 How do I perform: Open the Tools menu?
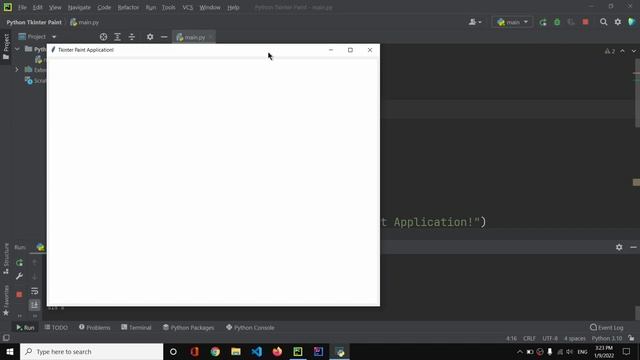click(169, 7)
